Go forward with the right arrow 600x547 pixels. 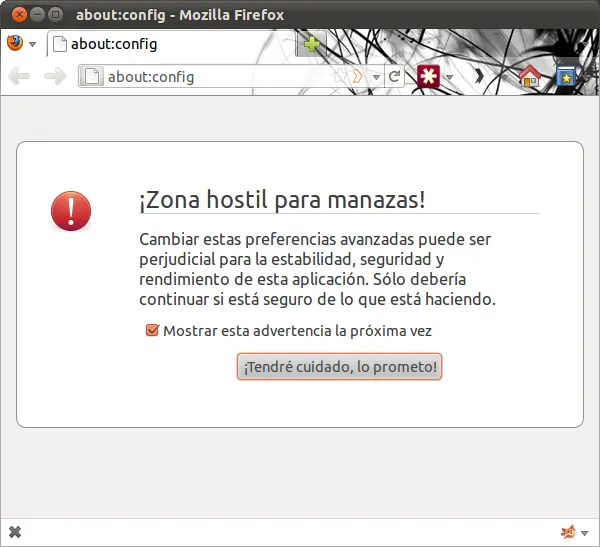tap(55, 76)
